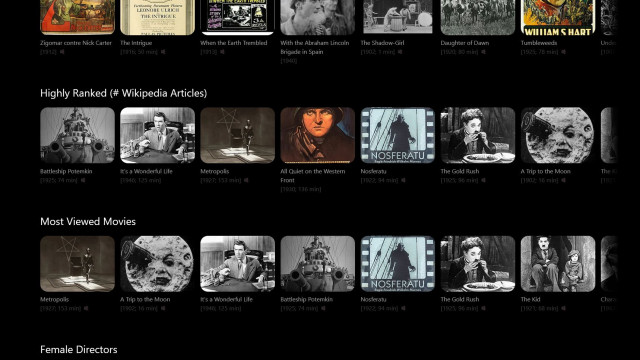
Task: Click speaker icon beside The Kid in Most Viewed
Action: pyautogui.click(x=563, y=309)
